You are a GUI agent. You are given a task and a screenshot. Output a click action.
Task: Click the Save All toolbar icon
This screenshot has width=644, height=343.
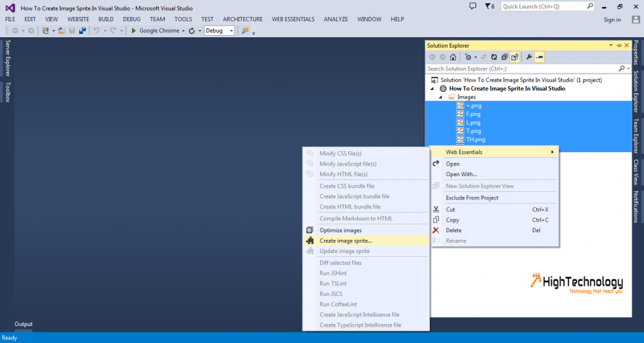tap(82, 31)
